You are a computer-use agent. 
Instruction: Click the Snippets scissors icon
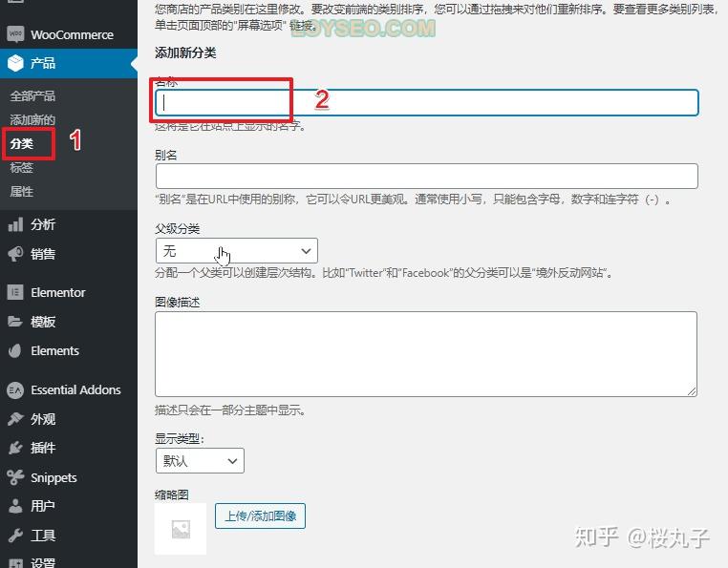(x=15, y=477)
